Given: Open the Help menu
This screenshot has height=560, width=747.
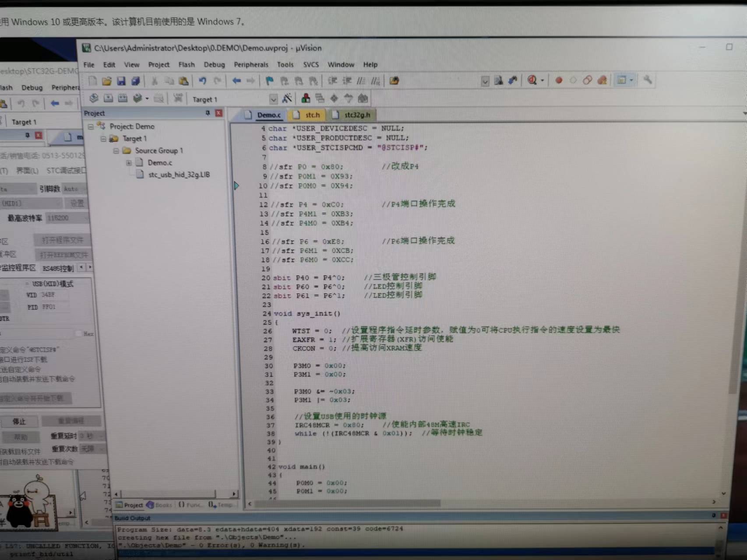Looking at the screenshot, I should [370, 65].
